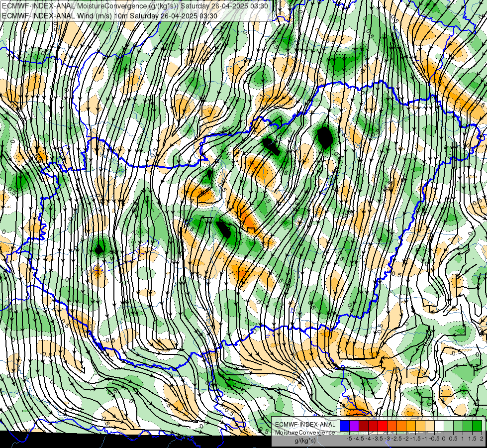
Task: Click the palest green swatch between 0 and 0.5
Action: point(449,426)
